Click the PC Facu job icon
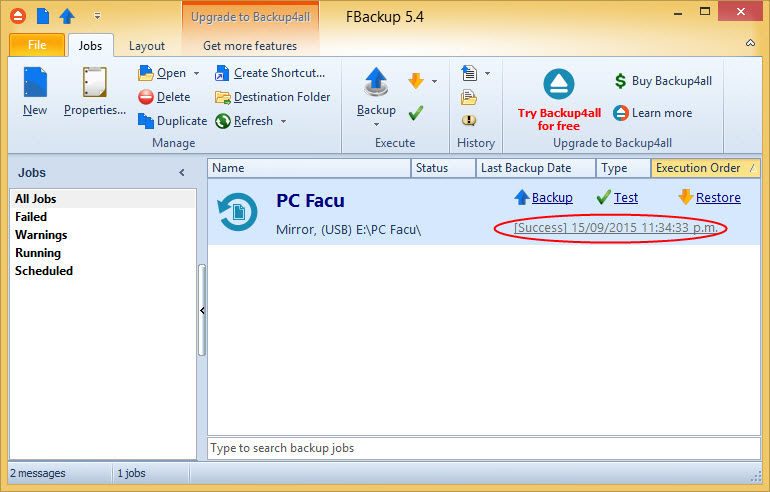Image resolution: width=770 pixels, height=492 pixels. point(238,212)
